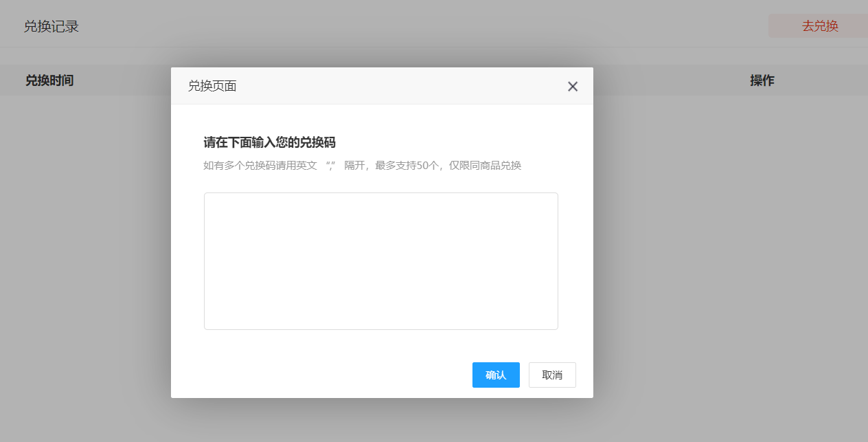Click 隔开 text in the hint line
Screen dimensions: 868x442
click(x=354, y=166)
